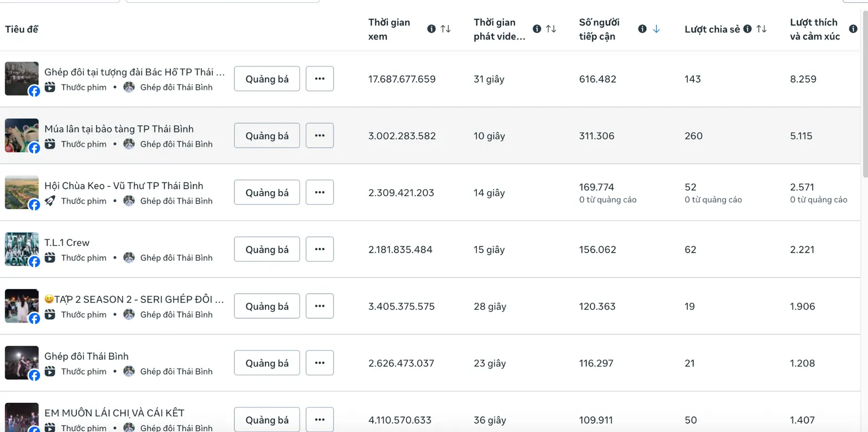
Task: Open T.L.1 Crew video thumbnail
Action: coord(22,249)
